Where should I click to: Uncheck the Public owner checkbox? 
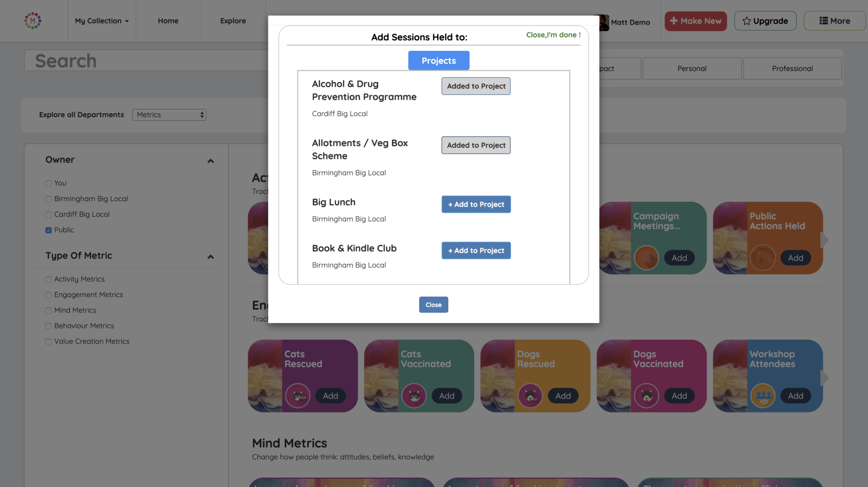point(49,230)
